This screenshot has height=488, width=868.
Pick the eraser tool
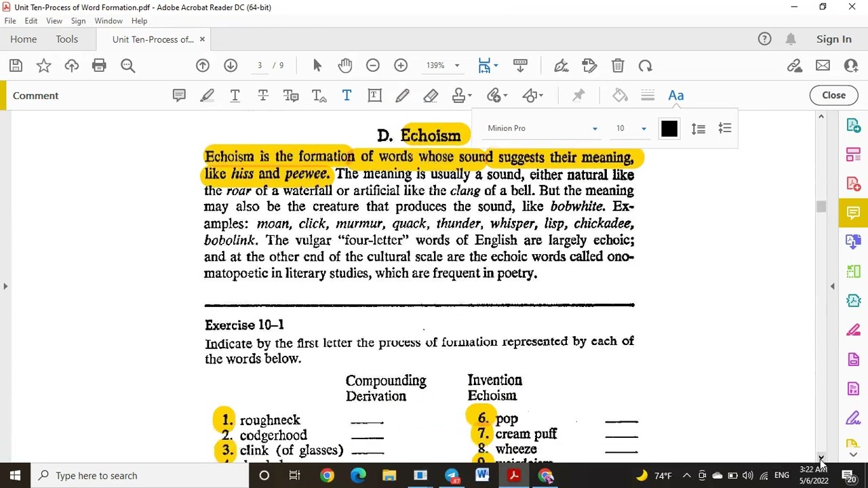pyautogui.click(x=431, y=96)
